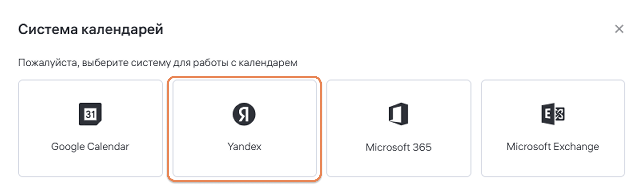Click the "Система календарей" dialog title
This screenshot has height=196, width=644.
coord(90,29)
